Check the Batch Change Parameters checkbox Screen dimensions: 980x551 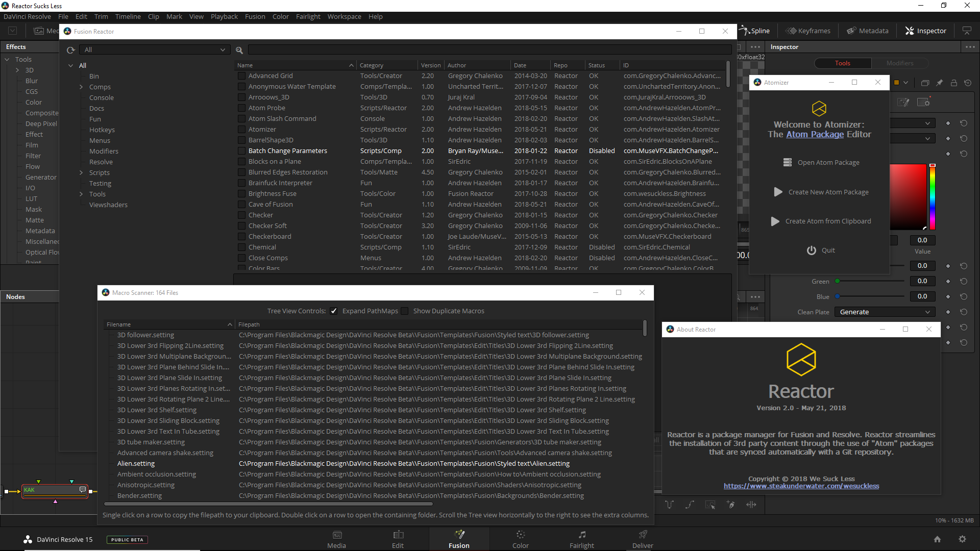pos(241,151)
